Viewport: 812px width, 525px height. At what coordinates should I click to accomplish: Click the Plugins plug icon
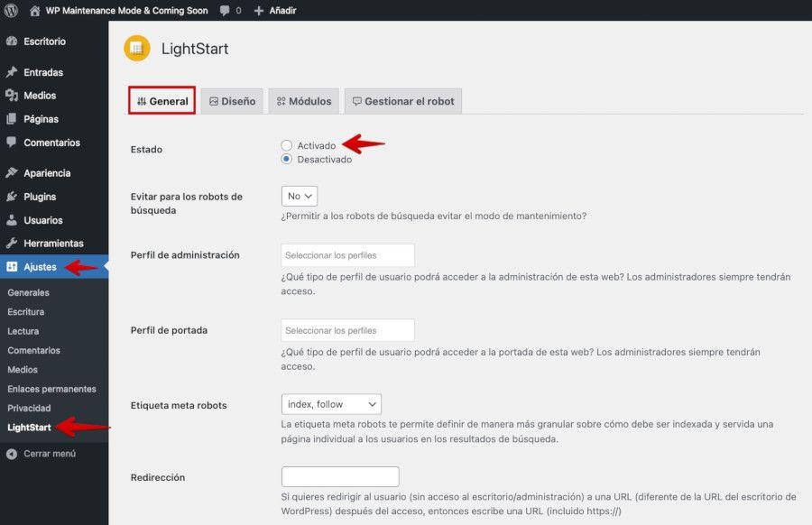pyautogui.click(x=12, y=197)
